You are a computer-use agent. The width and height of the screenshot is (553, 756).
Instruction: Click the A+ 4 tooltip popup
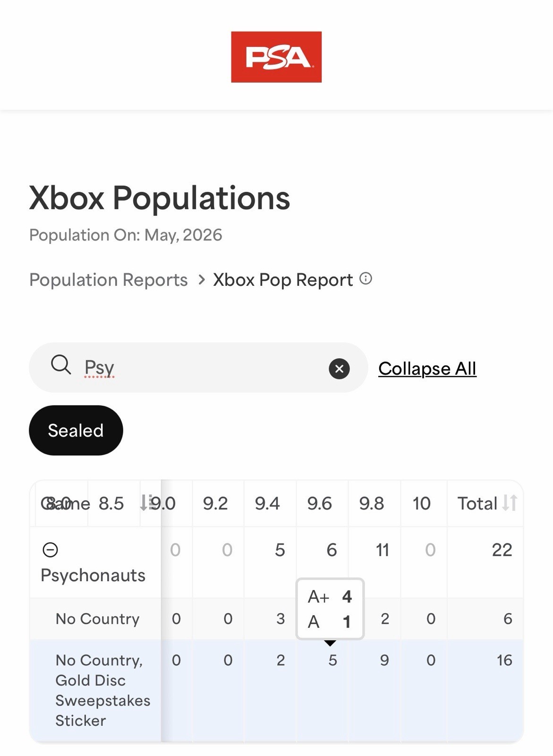pos(330,609)
